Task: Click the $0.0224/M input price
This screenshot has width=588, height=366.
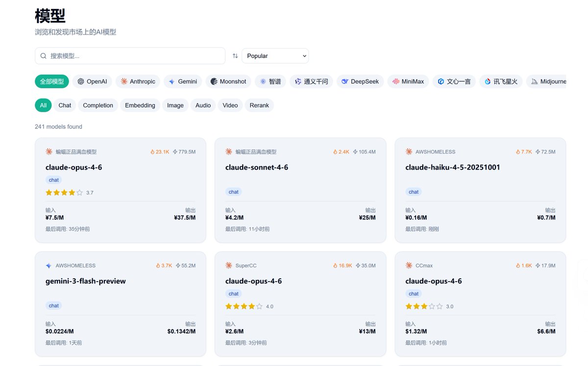Action: (60, 332)
